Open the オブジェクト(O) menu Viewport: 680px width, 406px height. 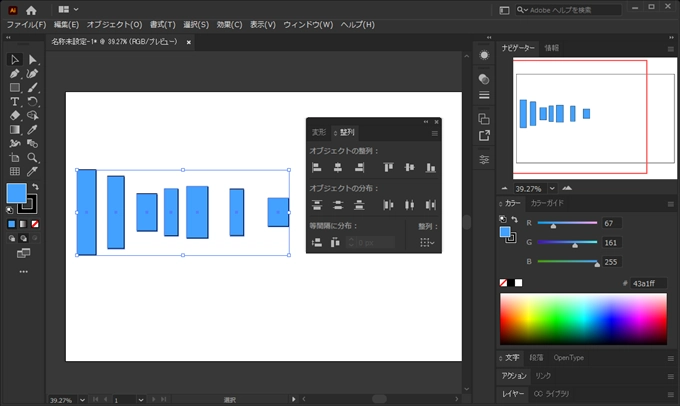tap(114, 25)
